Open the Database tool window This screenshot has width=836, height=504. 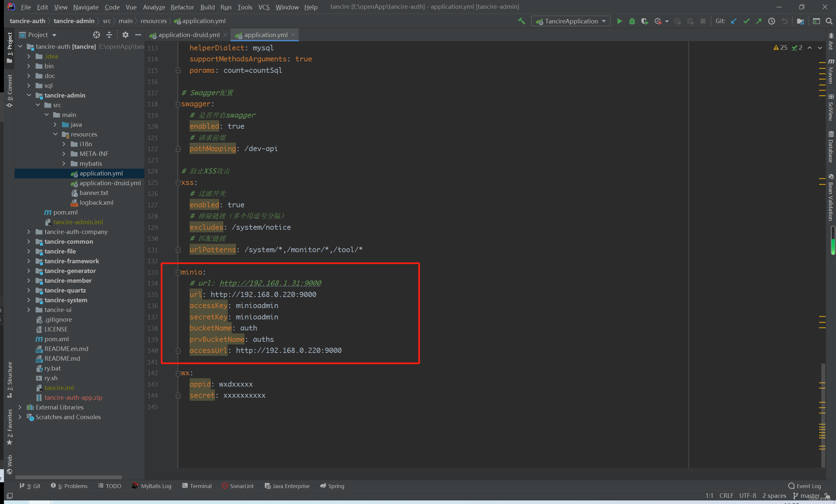click(x=830, y=147)
